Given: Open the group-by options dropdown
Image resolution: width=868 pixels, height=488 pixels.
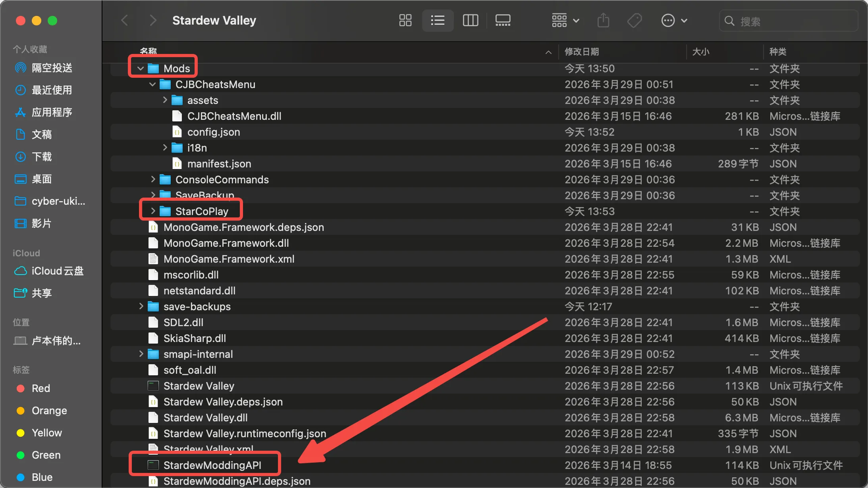Looking at the screenshot, I should 565,20.
